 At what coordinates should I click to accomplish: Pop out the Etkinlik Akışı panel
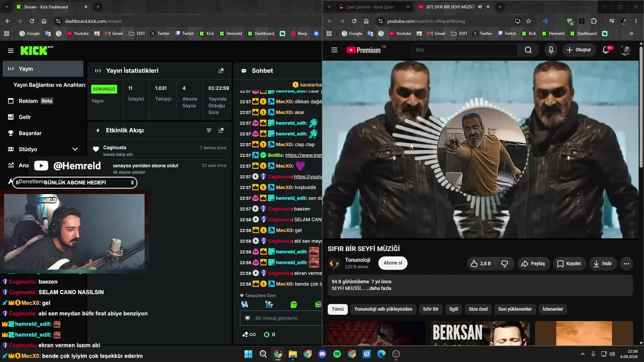point(221,130)
